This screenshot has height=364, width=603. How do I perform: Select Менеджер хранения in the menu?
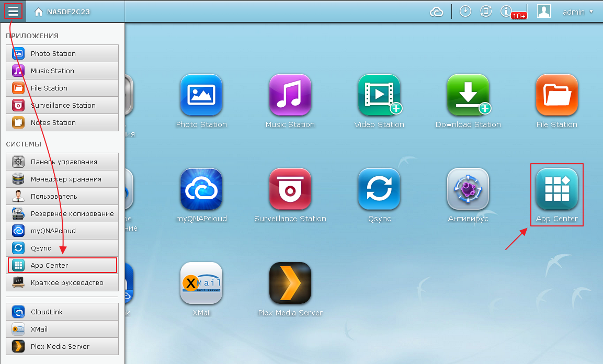(x=62, y=179)
